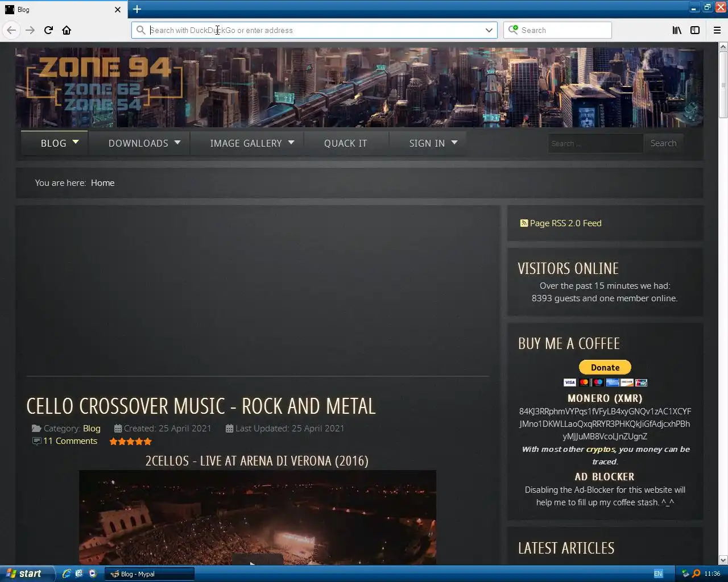Click the RSS feed icon
Image resolution: width=728 pixels, height=582 pixels.
click(x=524, y=223)
